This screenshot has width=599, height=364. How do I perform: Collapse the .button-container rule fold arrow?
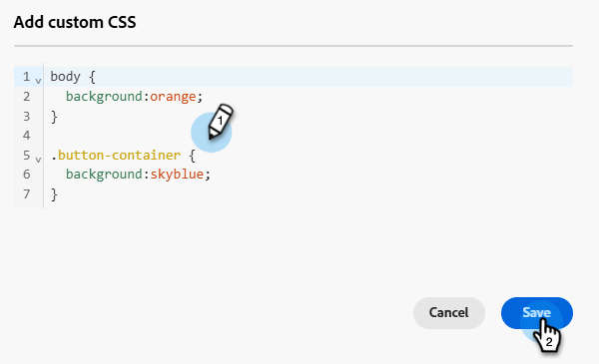click(x=38, y=160)
